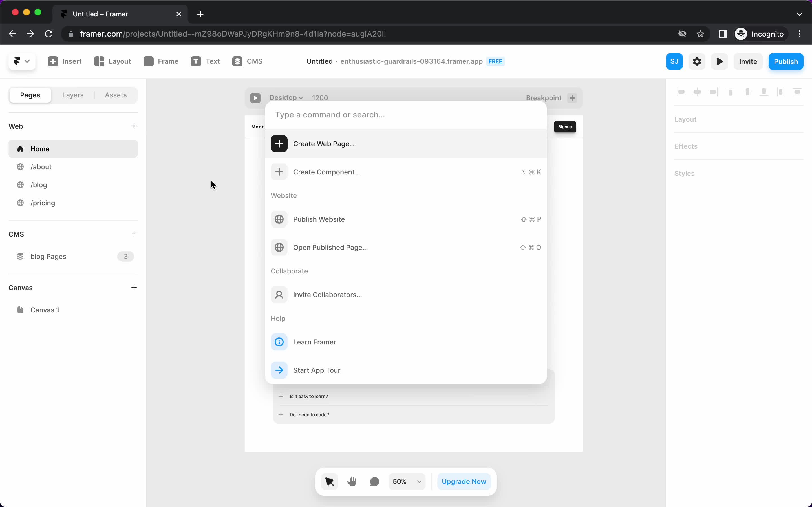The image size is (812, 507).
Task: Select the Frame tool
Action: pos(161,61)
